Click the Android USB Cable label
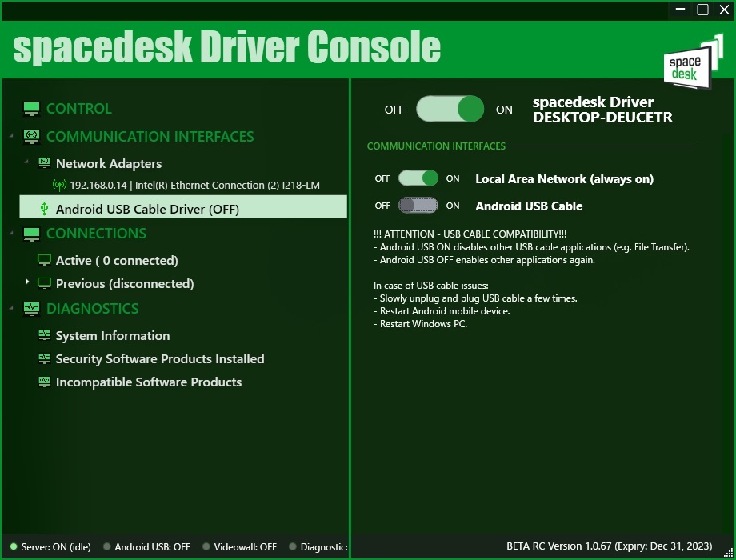 pyautogui.click(x=529, y=206)
